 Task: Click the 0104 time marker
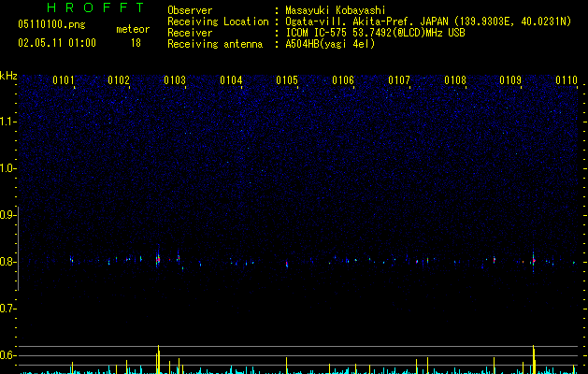(x=231, y=80)
